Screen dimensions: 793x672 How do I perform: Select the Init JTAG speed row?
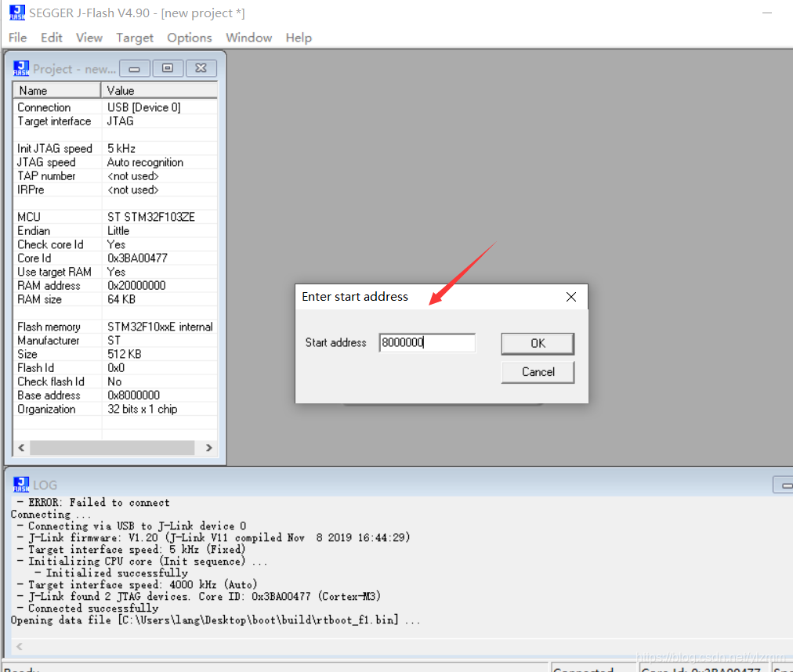pos(115,149)
